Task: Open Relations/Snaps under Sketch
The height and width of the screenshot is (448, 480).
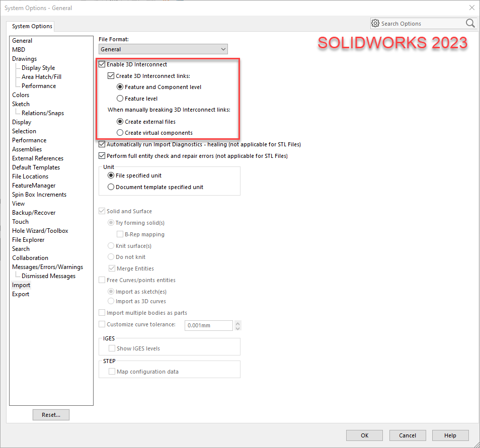Action: pos(43,113)
